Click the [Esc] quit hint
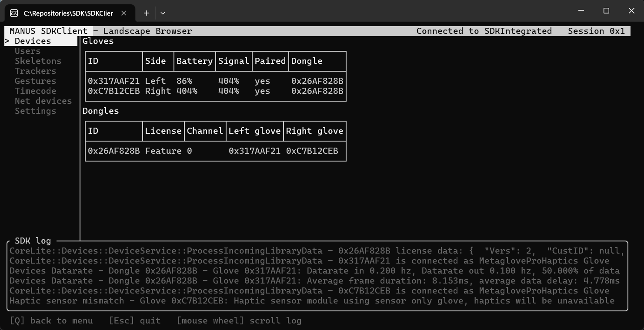 pyautogui.click(x=134, y=320)
